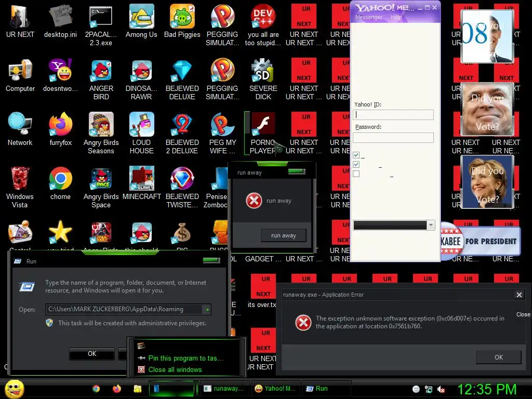This screenshot has height=399, width=532.
Task: Switch to the Run taskbar item
Action: click(326, 389)
